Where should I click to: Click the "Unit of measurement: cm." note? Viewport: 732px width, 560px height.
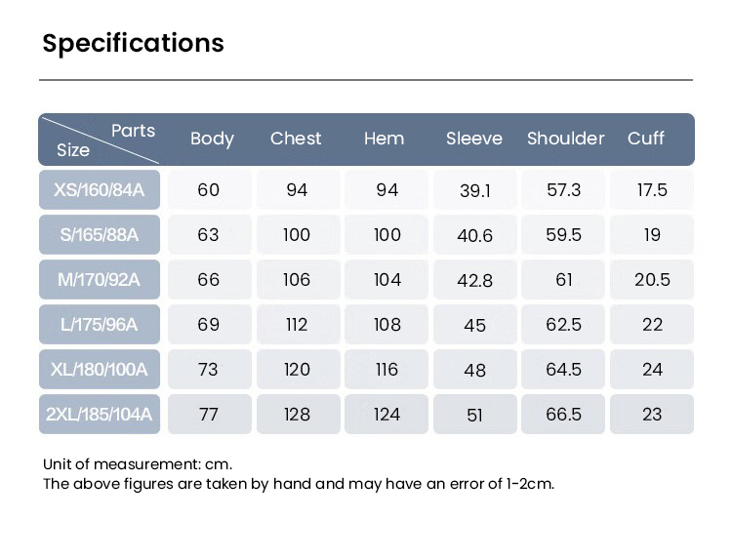pos(138,464)
